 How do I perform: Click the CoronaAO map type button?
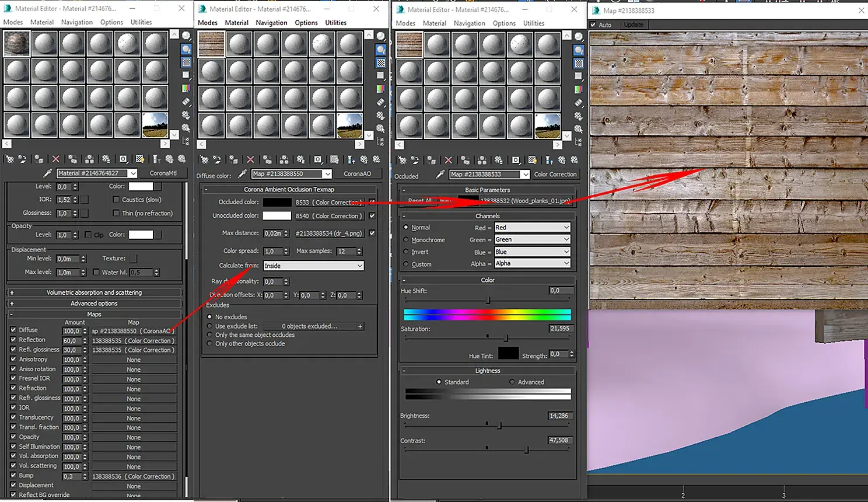click(x=358, y=174)
